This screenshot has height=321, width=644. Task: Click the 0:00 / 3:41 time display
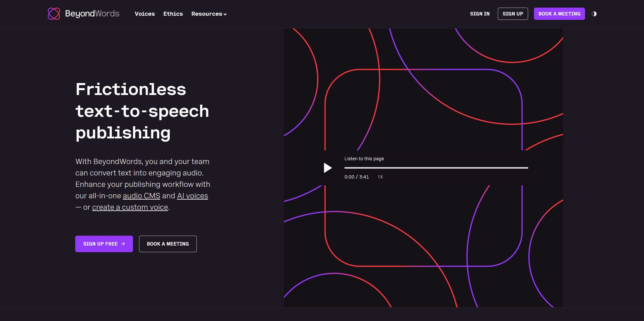coord(356,177)
